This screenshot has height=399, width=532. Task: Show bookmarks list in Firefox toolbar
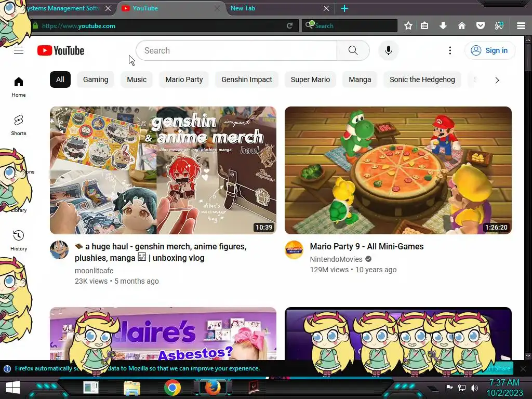coord(424,26)
